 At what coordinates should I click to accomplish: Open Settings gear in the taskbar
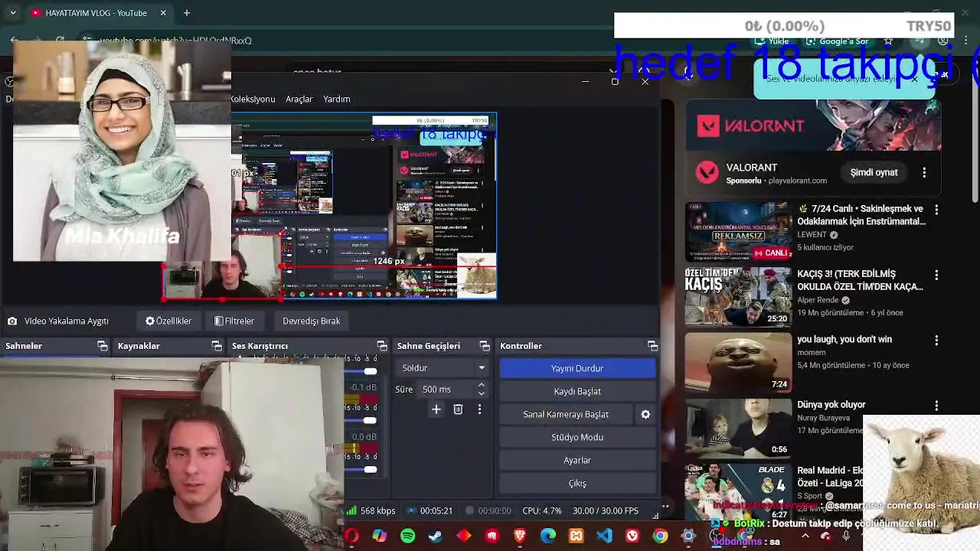(x=688, y=536)
